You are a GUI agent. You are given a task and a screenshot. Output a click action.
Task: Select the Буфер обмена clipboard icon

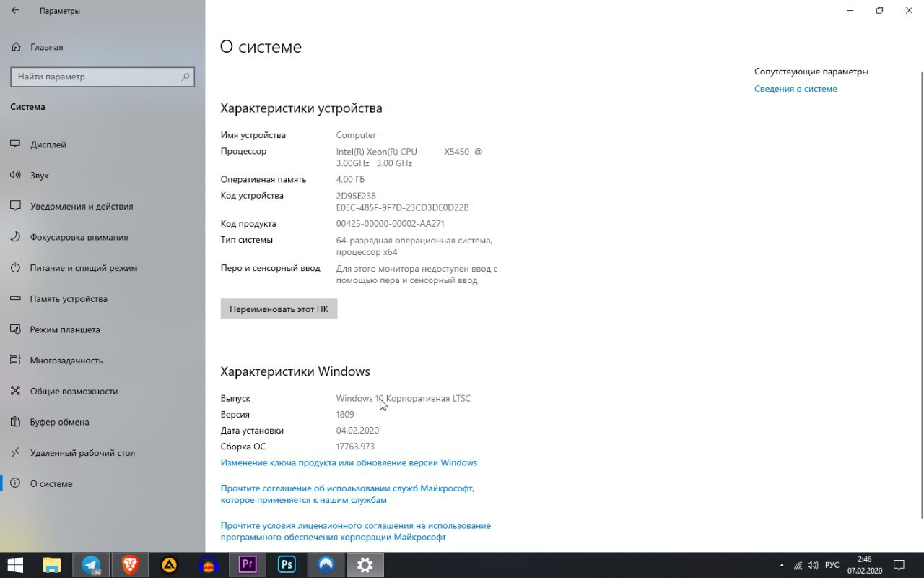[15, 422]
